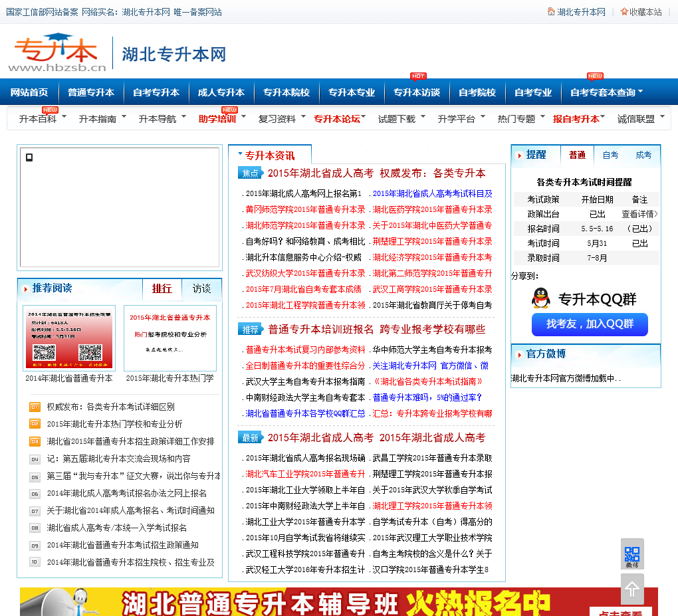Viewport: 678px width, 616px height.
Task: Click the 02 rank badge
Action: point(35,424)
